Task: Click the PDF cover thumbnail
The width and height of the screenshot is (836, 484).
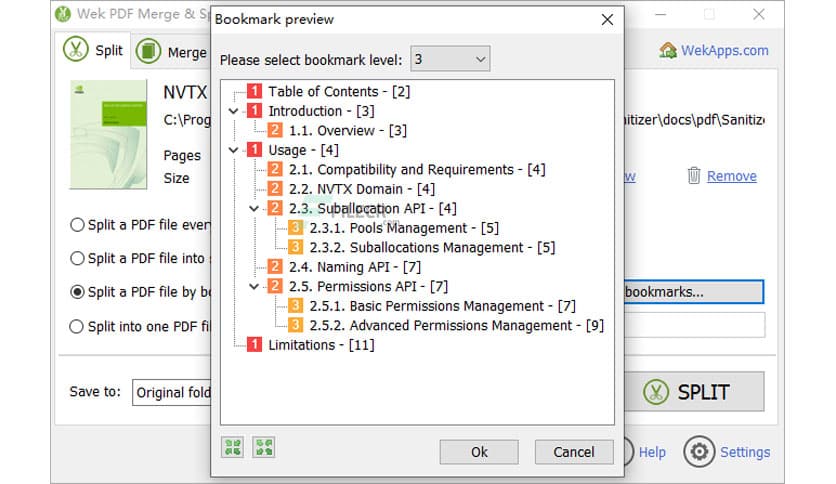Action: coord(102,137)
